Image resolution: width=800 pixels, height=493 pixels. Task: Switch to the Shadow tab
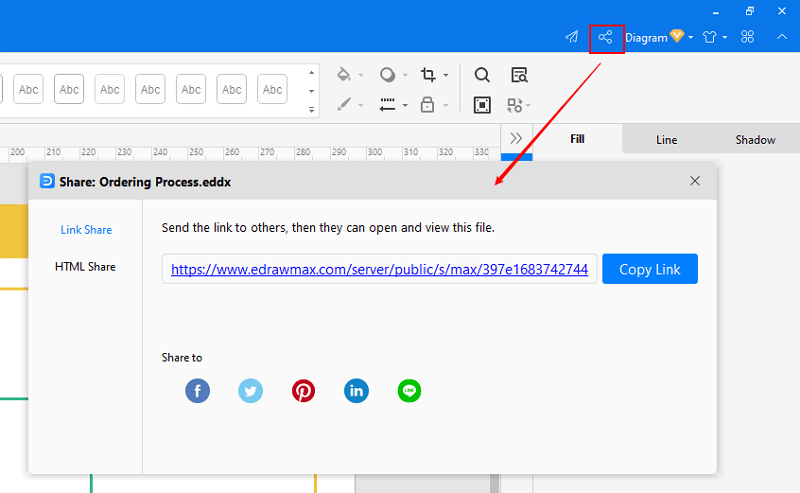click(755, 140)
